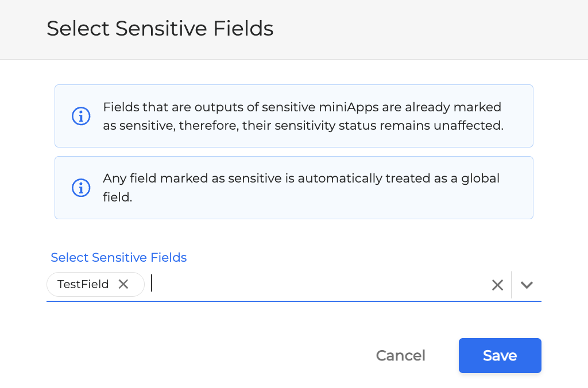Cancel the Select Sensitive Fields dialog
588x388 pixels.
click(400, 355)
